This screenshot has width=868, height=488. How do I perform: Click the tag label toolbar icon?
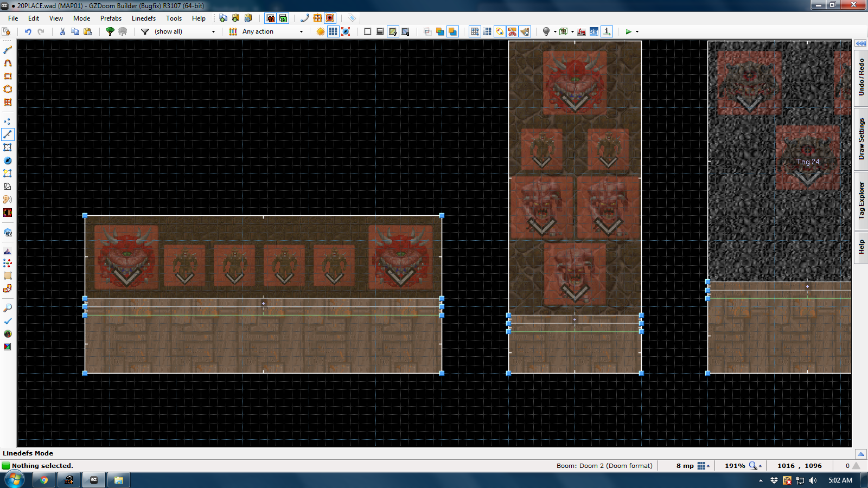tap(352, 18)
